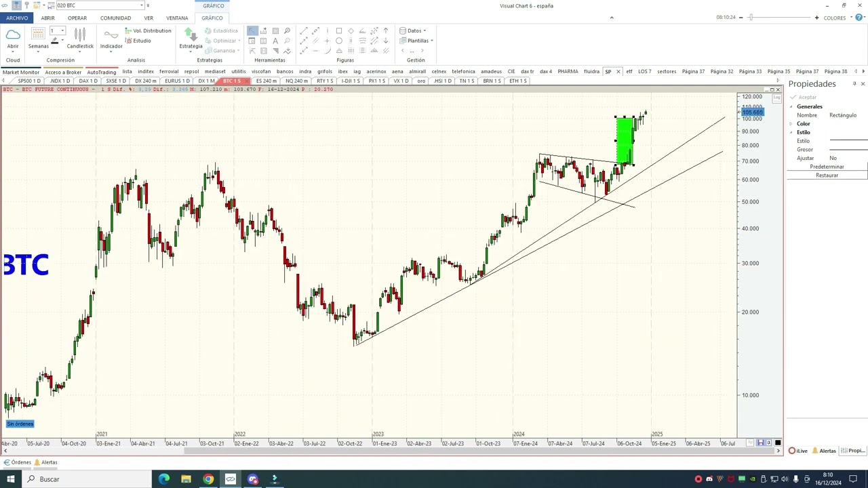Click the Predeterminar button
868x488 pixels.
(827, 167)
